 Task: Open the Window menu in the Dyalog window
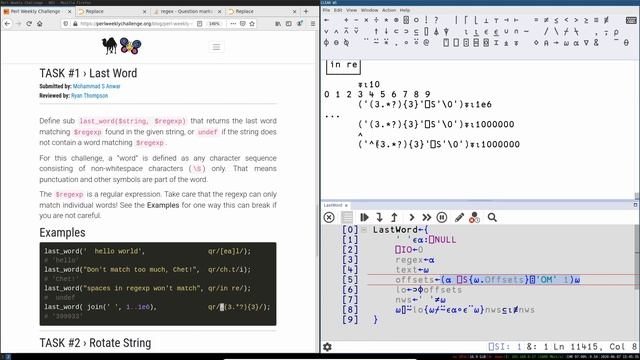[369, 10]
